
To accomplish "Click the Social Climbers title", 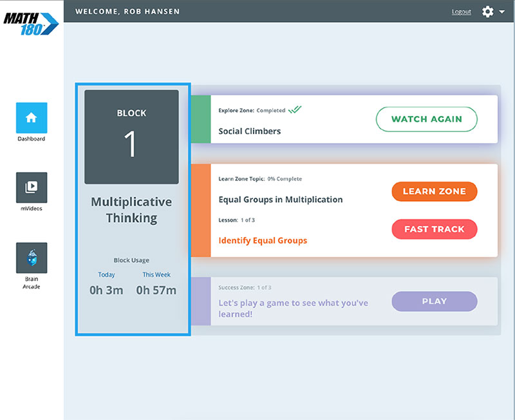I will 250,131.
